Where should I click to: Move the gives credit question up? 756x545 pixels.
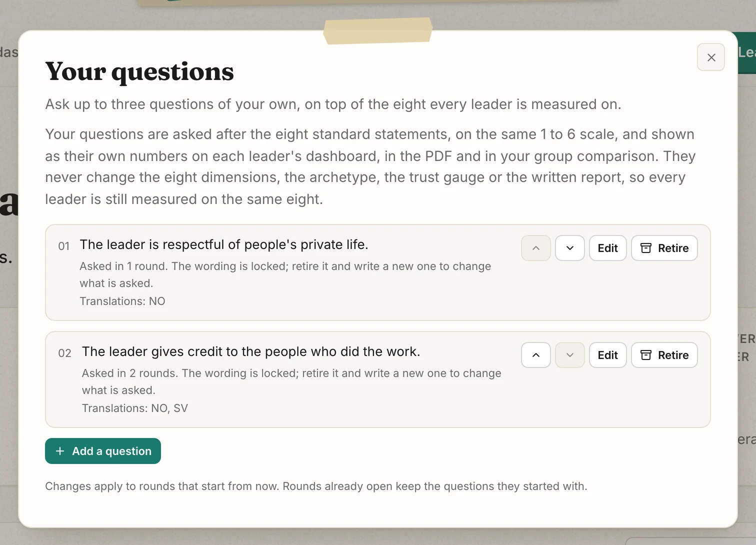[x=535, y=355]
